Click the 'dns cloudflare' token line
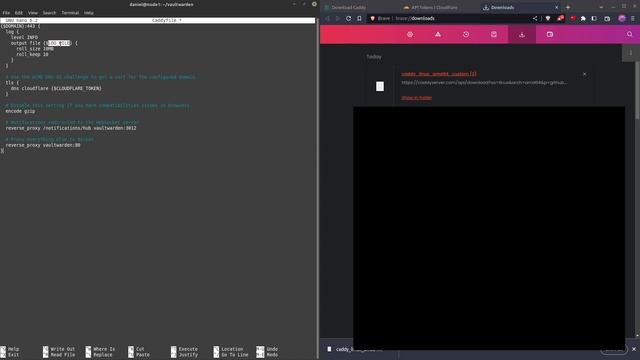640x360 pixels. pyautogui.click(x=56, y=88)
